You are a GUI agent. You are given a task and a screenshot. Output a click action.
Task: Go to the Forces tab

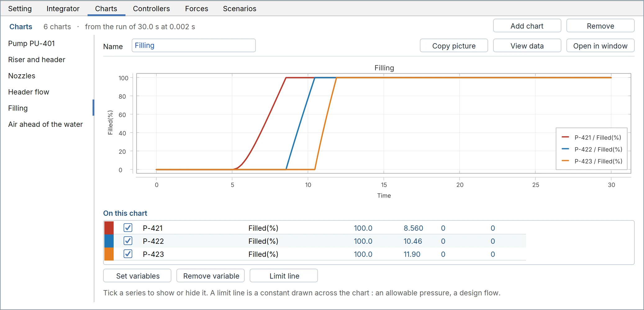pos(197,9)
